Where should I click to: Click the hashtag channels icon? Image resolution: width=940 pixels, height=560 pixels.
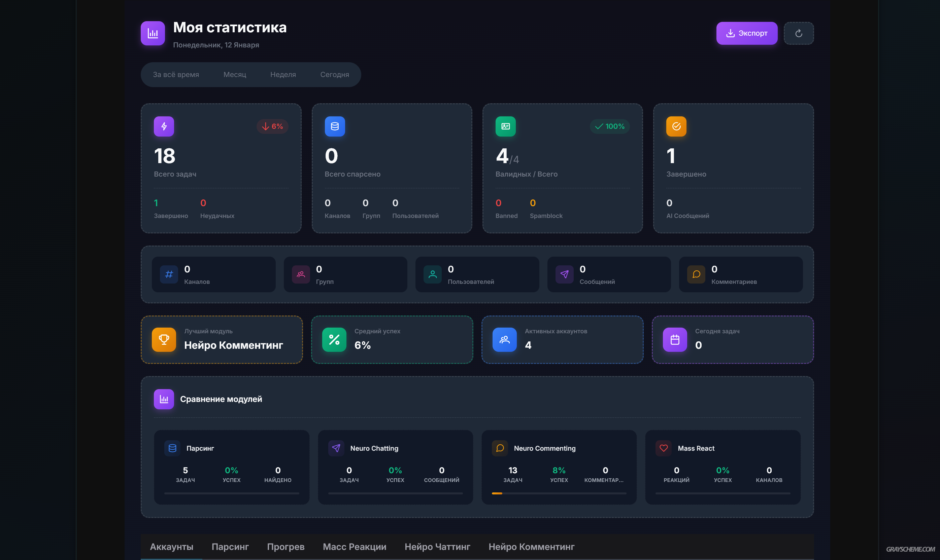pos(169,274)
